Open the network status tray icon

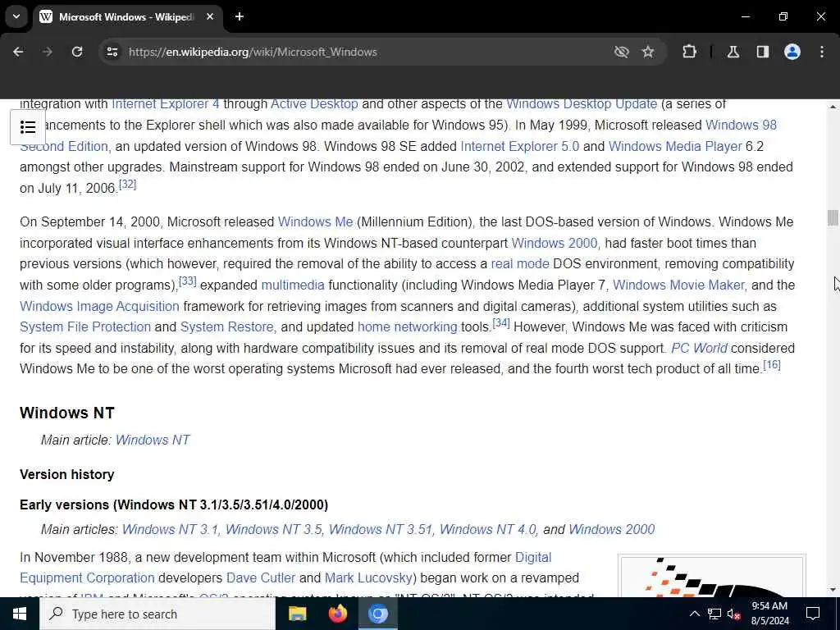tap(714, 614)
